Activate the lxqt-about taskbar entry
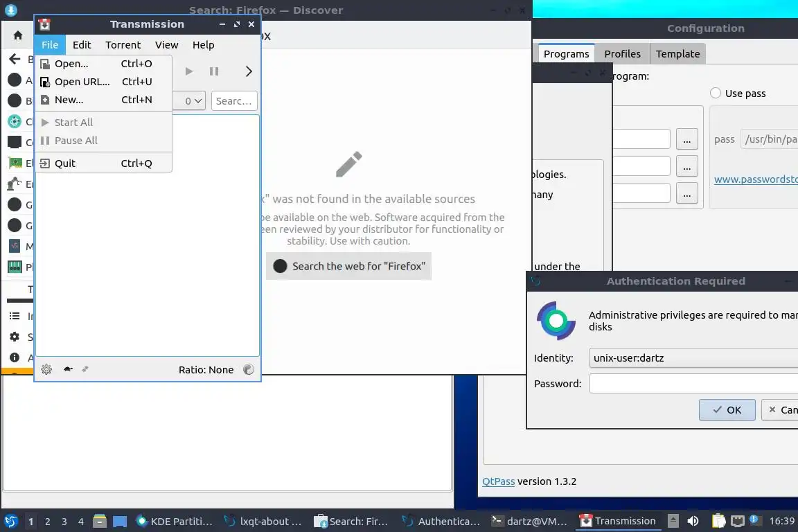This screenshot has width=798, height=532. (263, 522)
